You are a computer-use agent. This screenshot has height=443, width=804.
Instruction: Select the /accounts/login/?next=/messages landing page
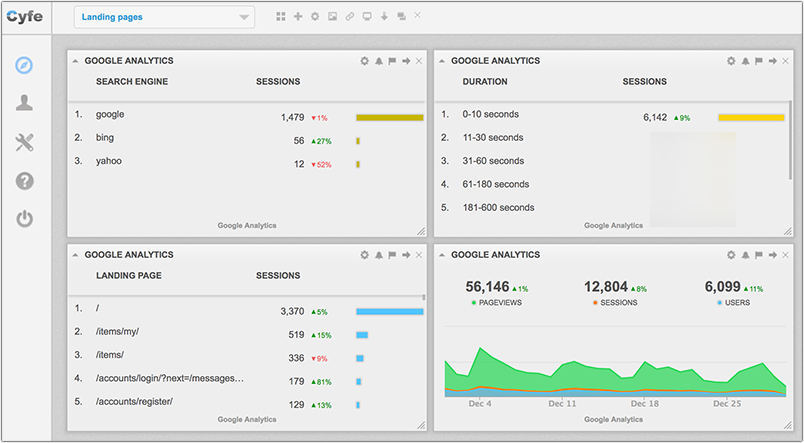pyautogui.click(x=248, y=380)
